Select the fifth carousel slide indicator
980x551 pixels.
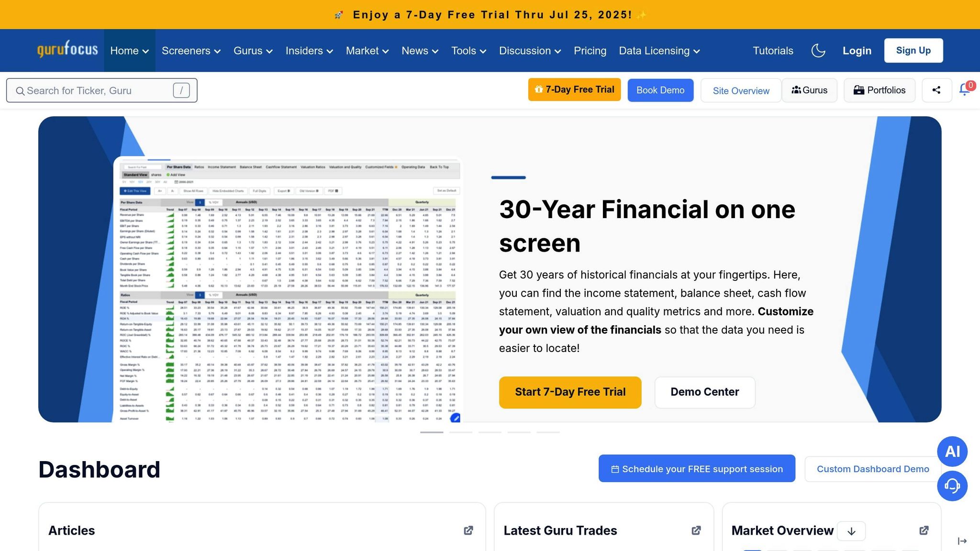point(548,432)
